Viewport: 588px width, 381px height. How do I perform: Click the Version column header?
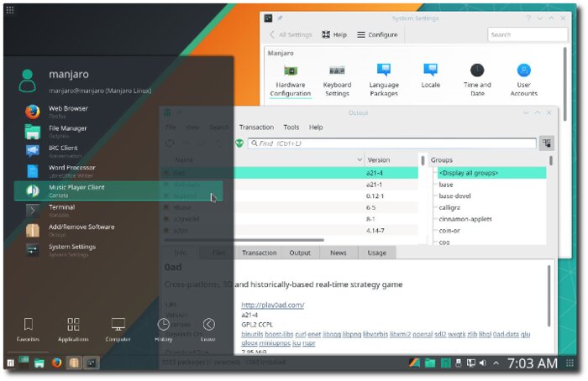coord(390,160)
